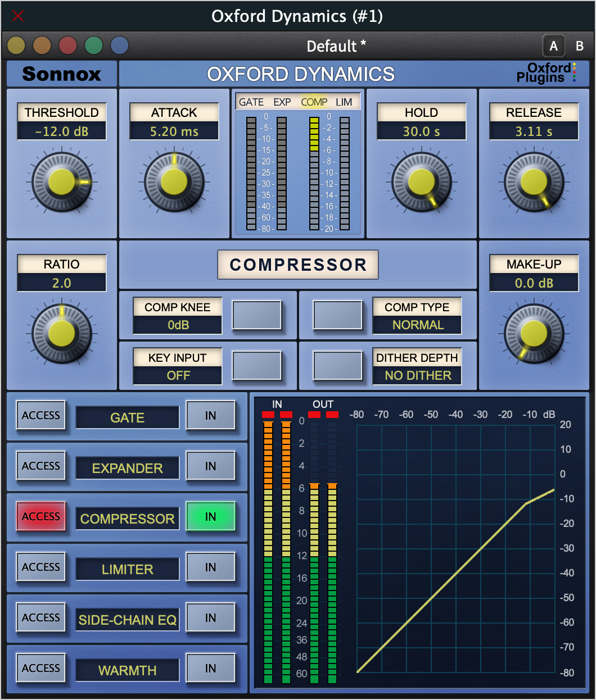The height and width of the screenshot is (700, 596).
Task: Enable the Limiter IN button
Action: (210, 567)
